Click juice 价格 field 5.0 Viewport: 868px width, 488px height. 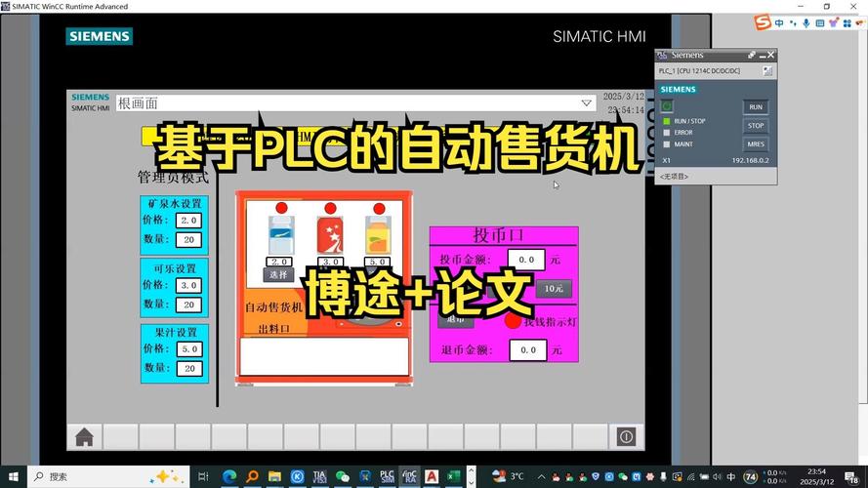click(x=189, y=349)
